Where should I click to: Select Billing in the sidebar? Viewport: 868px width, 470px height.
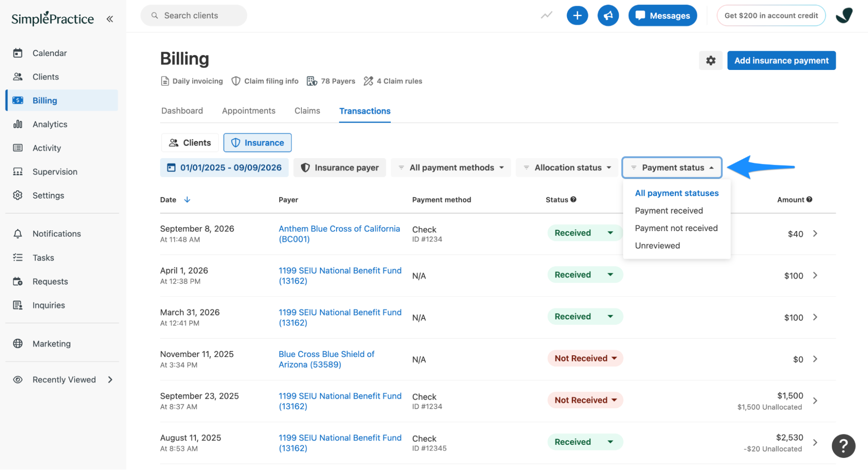[x=61, y=100]
